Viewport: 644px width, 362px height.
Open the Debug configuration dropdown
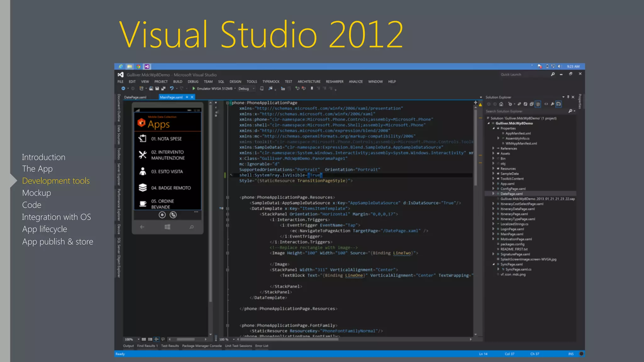254,89
